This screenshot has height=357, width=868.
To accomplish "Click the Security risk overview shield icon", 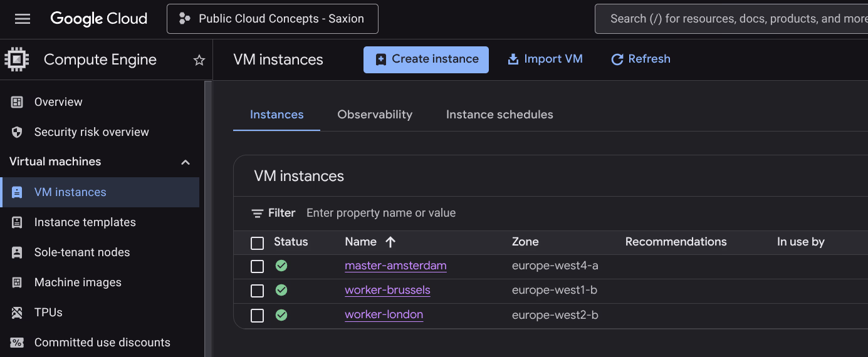I will (17, 132).
